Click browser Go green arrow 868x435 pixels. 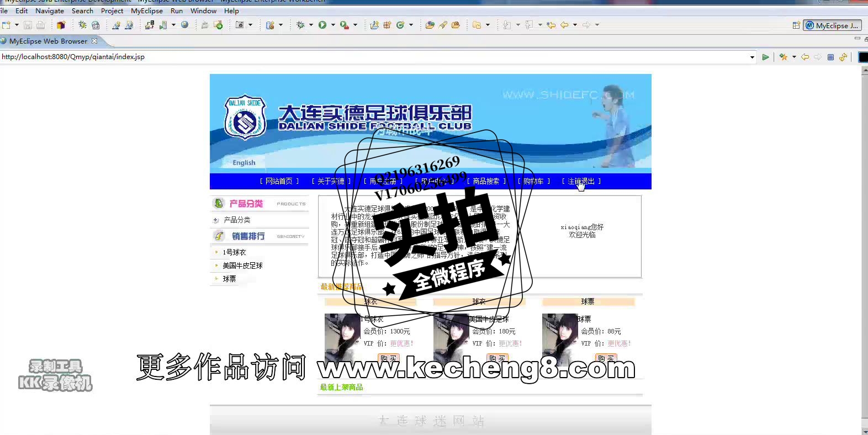pos(765,57)
